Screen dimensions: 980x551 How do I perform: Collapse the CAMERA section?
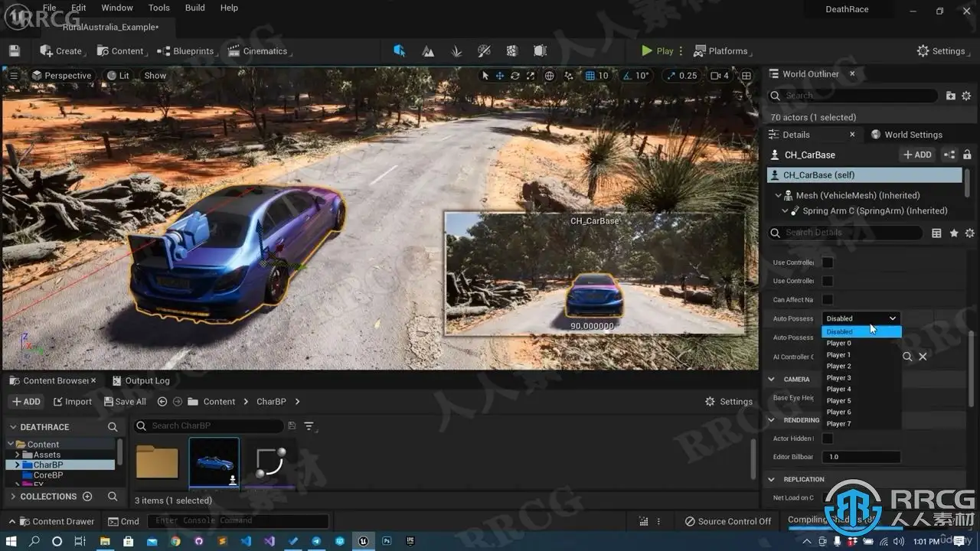772,380
